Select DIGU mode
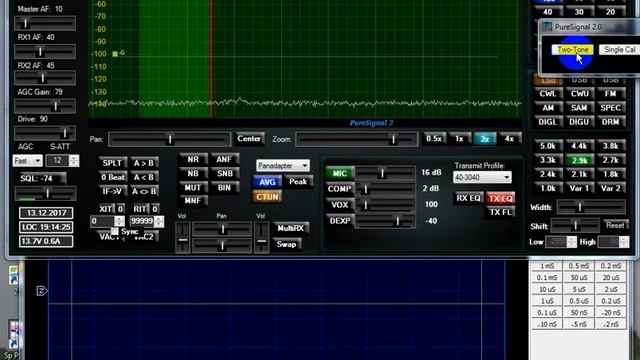640x360 pixels. tap(579, 122)
